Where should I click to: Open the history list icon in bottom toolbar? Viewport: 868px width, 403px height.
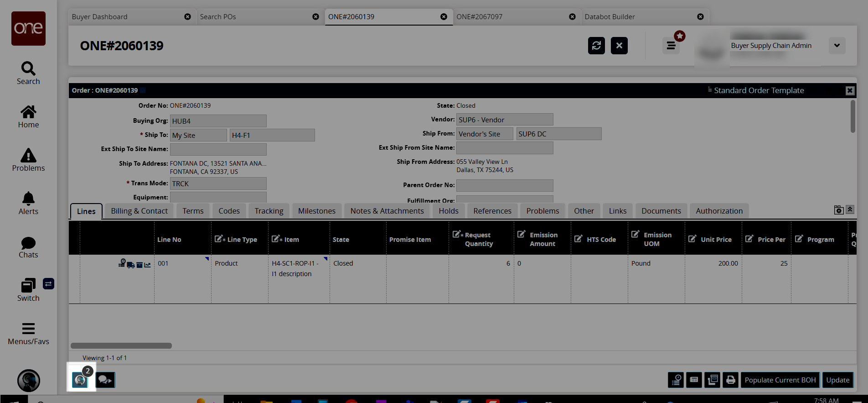tap(676, 380)
